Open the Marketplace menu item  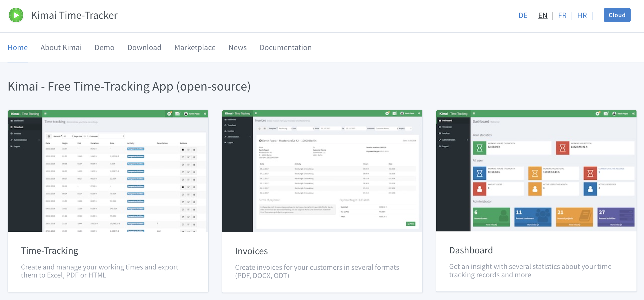(x=195, y=47)
